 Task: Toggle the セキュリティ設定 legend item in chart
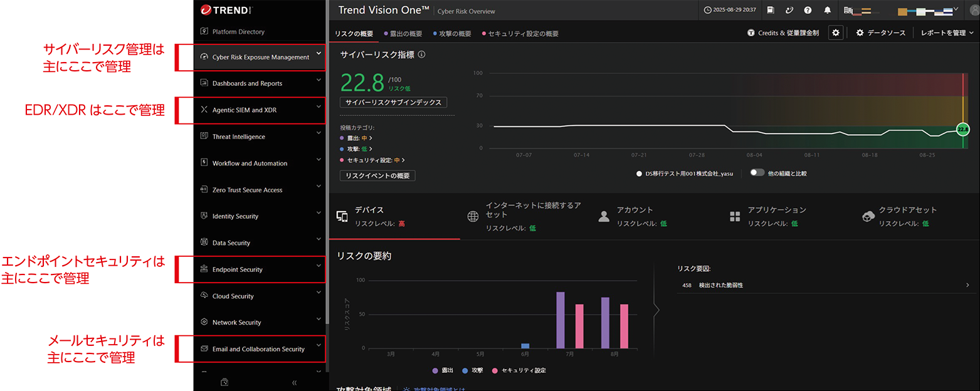point(519,370)
